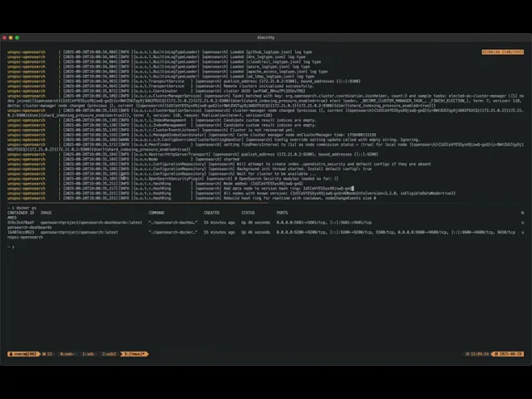Switch to tmux window '1:adb'
This screenshot has width=532, height=399.
click(x=88, y=354)
